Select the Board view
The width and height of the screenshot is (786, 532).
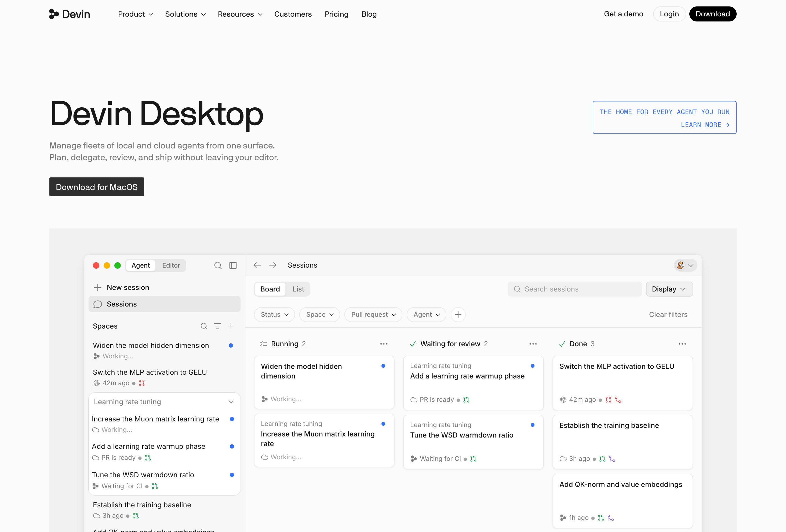270,289
